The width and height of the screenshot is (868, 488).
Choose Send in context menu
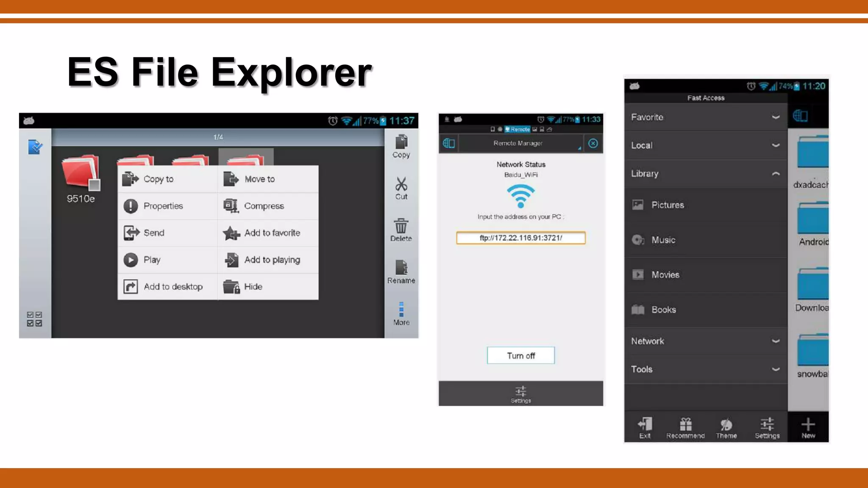(167, 233)
